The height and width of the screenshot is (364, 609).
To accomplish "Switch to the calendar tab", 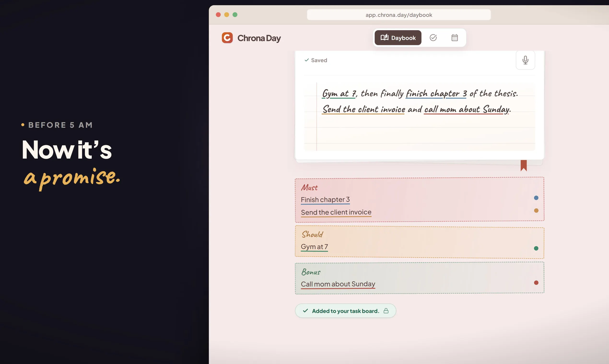I will pyautogui.click(x=455, y=38).
